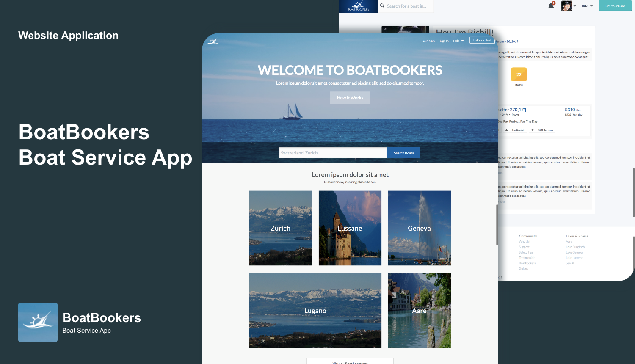Click the search magnifier icon in back window
635x364 pixels.
(382, 6)
